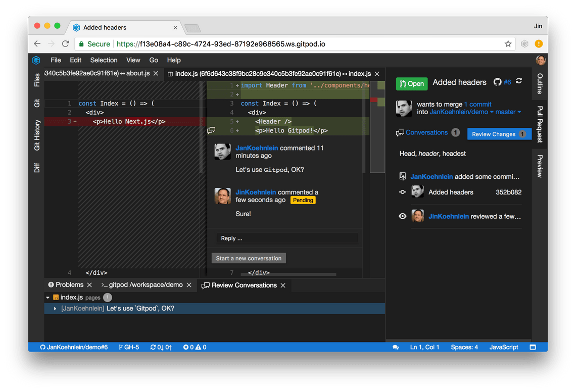Screen dimensions: 576x392
Task: Close the gitpod terminal tab
Action: pos(189,285)
